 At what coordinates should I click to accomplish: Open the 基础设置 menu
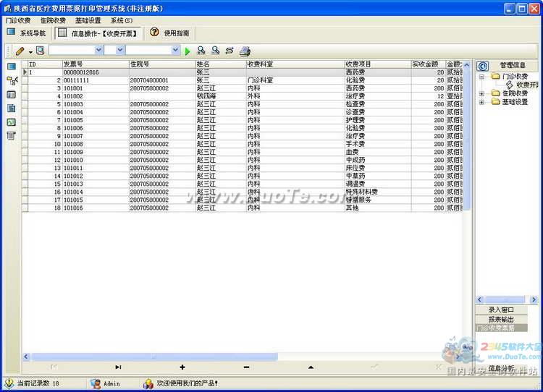[88, 21]
